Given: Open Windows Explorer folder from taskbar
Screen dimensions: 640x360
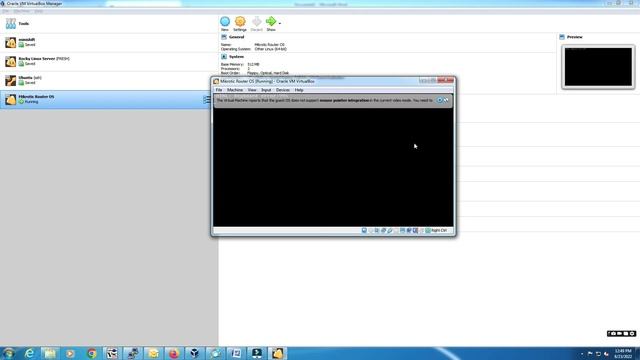Looking at the screenshot, I should 50,353.
